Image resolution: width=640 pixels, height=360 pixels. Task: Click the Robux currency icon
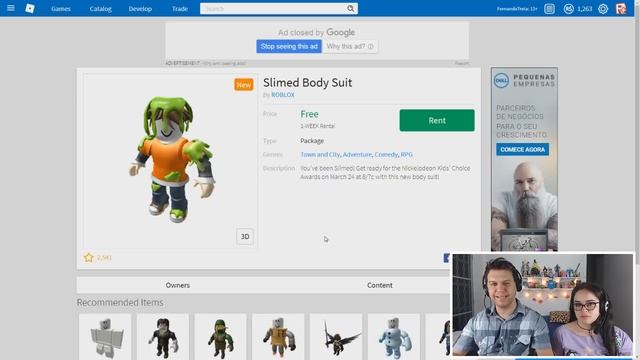pyautogui.click(x=569, y=9)
